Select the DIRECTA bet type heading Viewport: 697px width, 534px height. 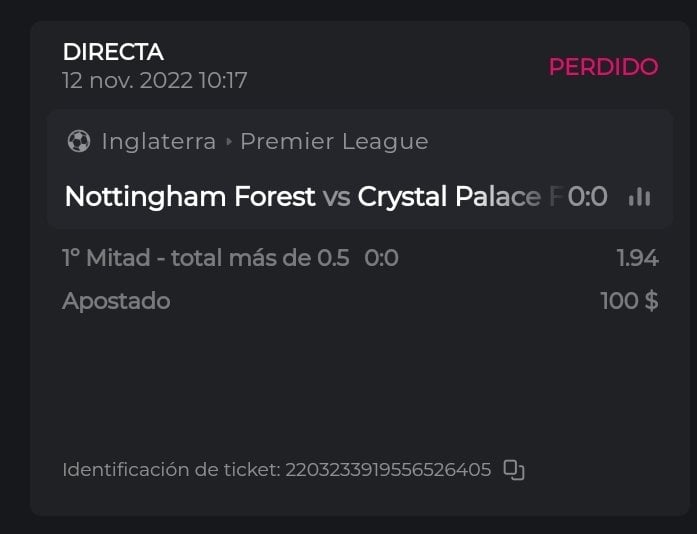tap(113, 52)
